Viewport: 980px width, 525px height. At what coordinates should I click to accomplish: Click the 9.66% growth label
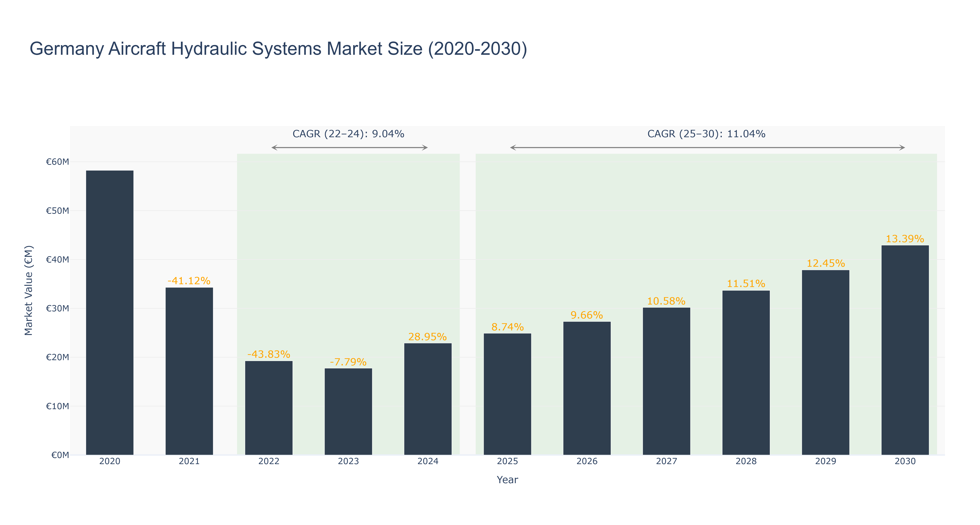click(587, 315)
